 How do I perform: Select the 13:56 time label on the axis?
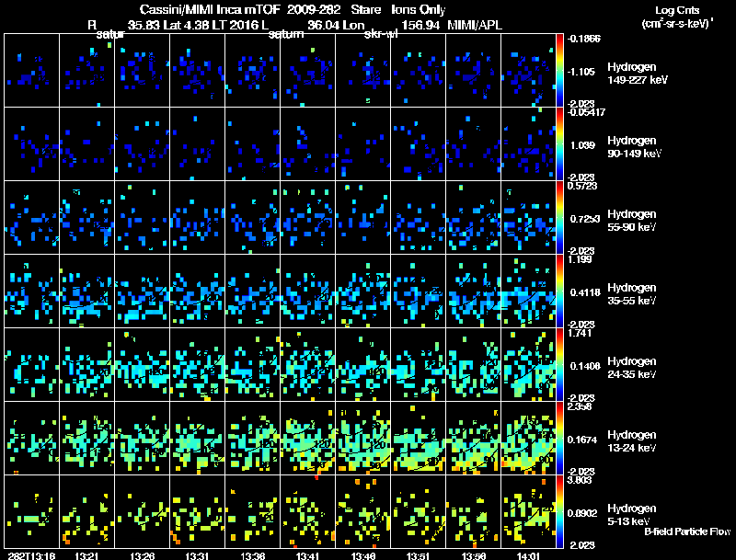click(474, 555)
